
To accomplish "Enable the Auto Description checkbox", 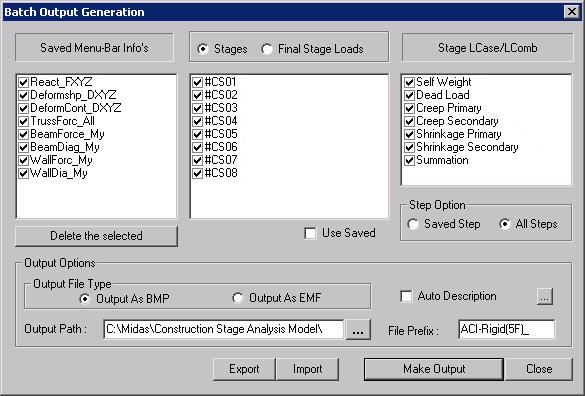I will click(406, 296).
